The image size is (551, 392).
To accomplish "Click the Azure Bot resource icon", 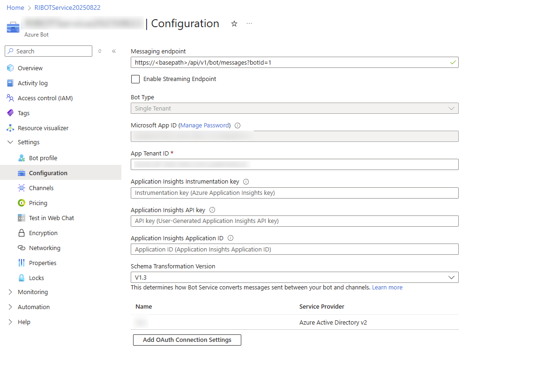I will (13, 27).
